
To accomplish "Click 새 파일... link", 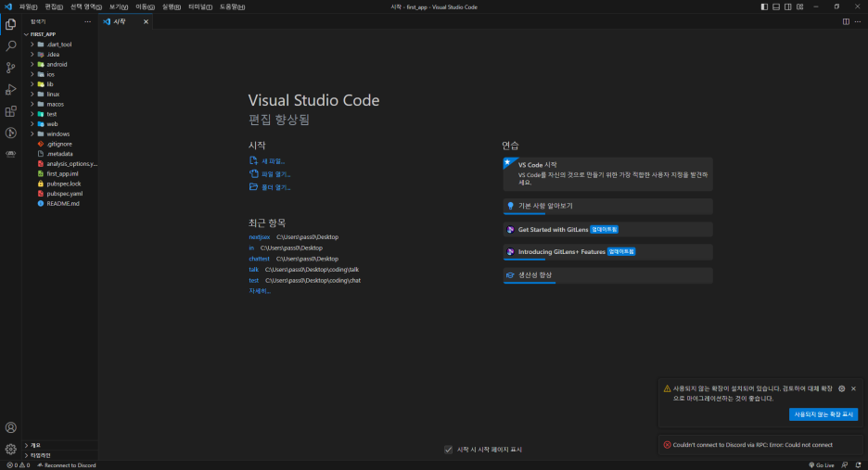I will click(267, 161).
